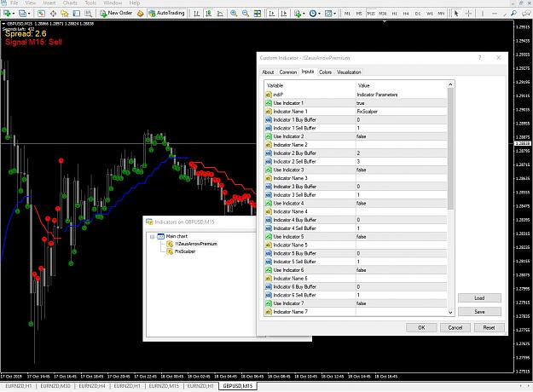Toggle the AutoTrading button
The width and height of the screenshot is (533, 392).
pos(166,14)
